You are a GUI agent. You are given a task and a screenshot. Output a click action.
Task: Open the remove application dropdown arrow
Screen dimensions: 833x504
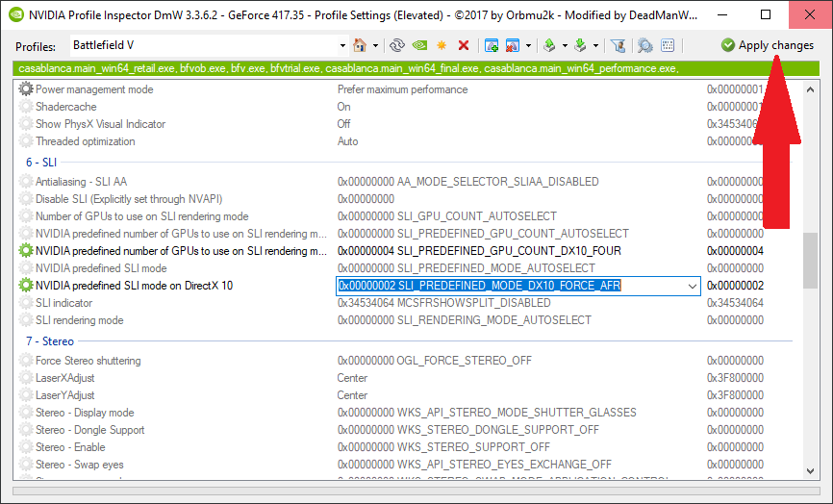[x=528, y=45]
